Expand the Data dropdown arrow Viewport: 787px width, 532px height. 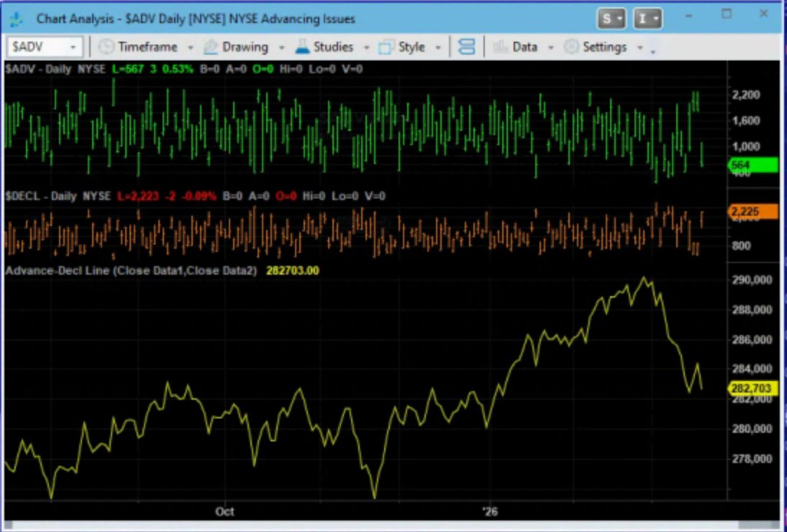(x=550, y=48)
